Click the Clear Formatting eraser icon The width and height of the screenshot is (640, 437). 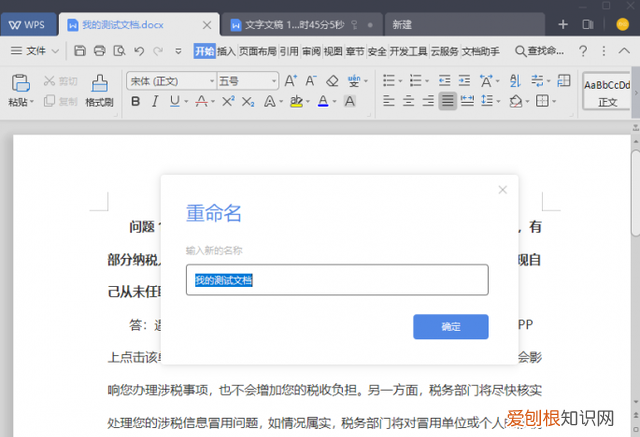click(x=332, y=81)
